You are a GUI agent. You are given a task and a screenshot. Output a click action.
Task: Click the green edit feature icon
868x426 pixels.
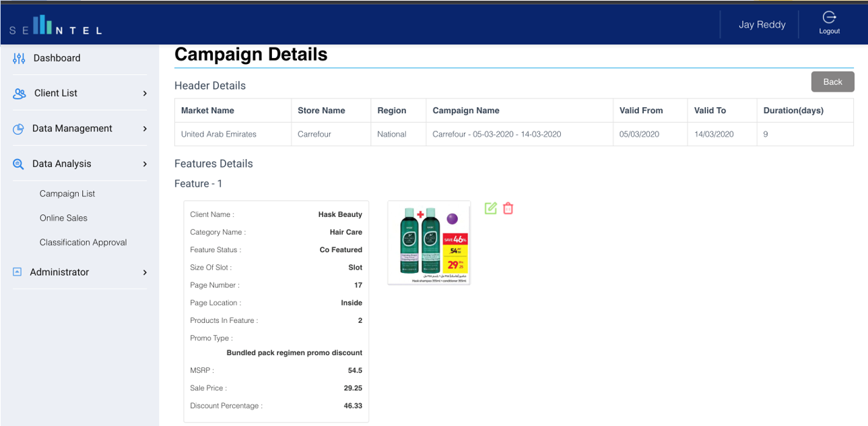(x=490, y=208)
